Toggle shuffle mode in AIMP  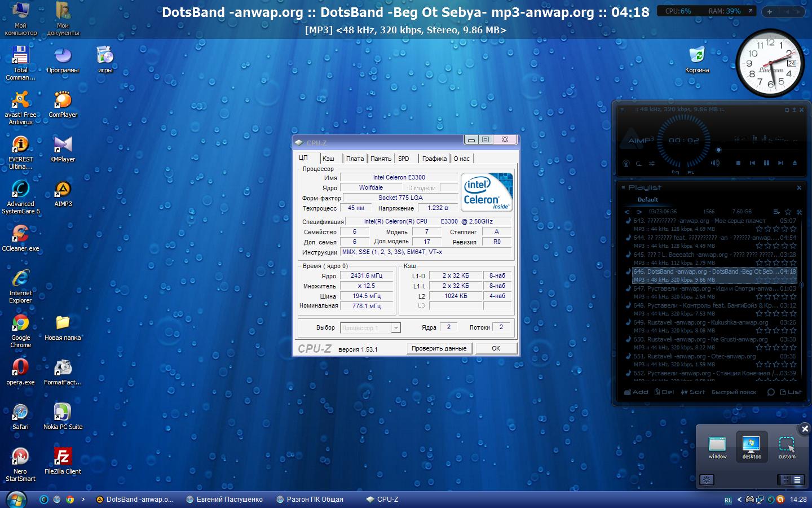652,163
